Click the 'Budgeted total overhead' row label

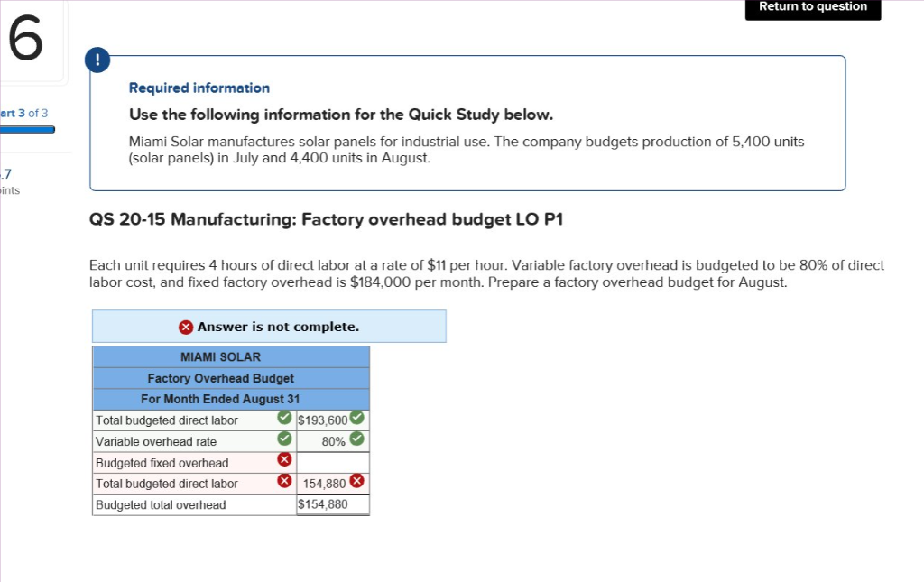coord(161,504)
